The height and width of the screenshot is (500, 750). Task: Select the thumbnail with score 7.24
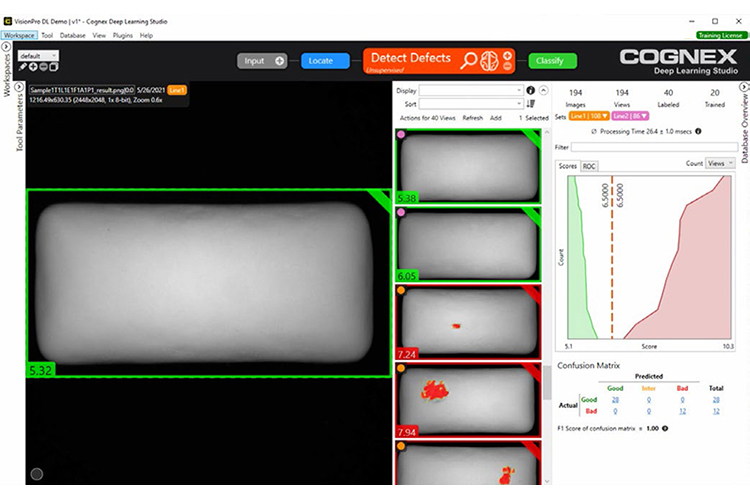pyautogui.click(x=466, y=324)
